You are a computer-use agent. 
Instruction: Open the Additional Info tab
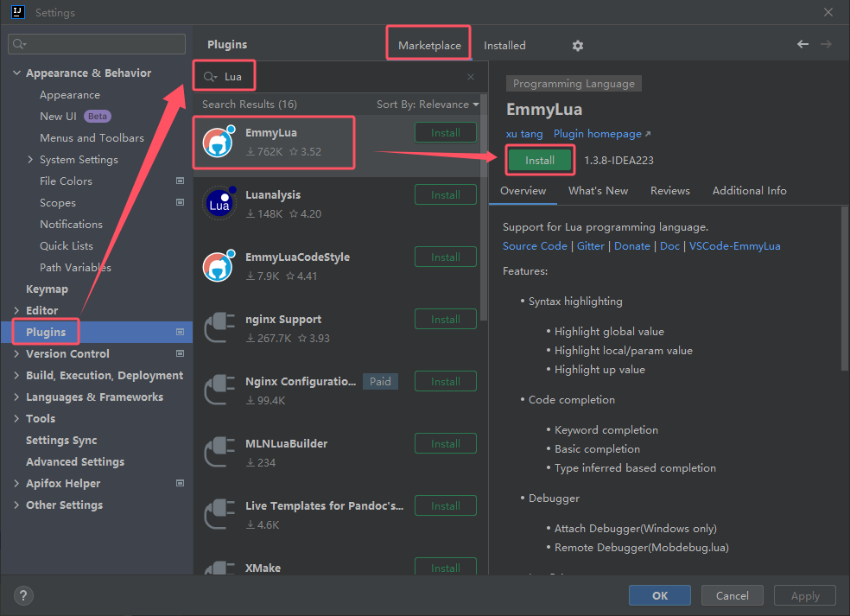(x=749, y=191)
